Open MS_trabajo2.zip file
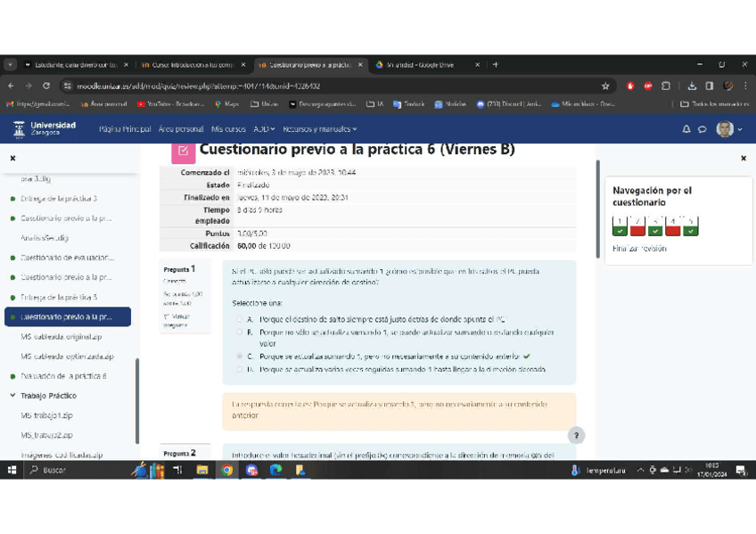Viewport: 756px width, 534px height. click(46, 435)
